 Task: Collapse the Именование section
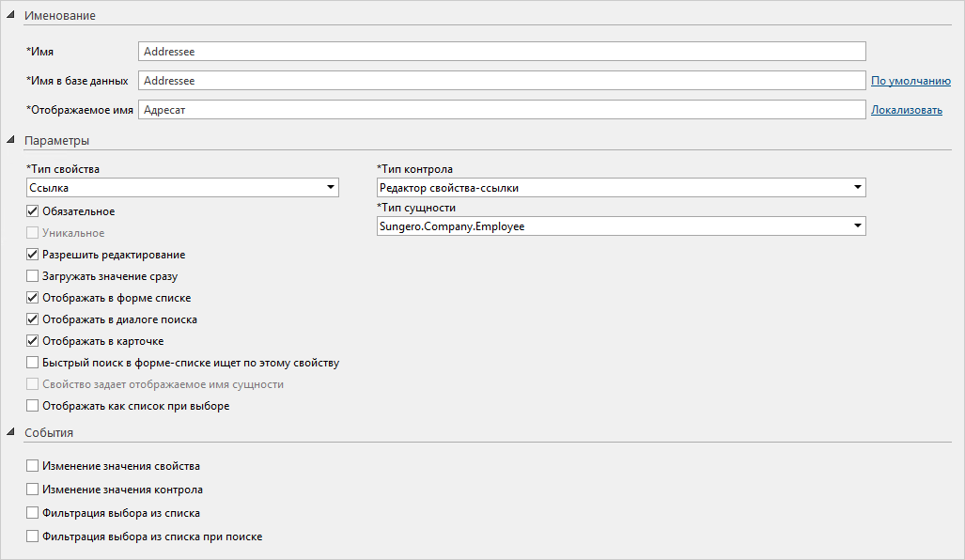[x=10, y=16]
